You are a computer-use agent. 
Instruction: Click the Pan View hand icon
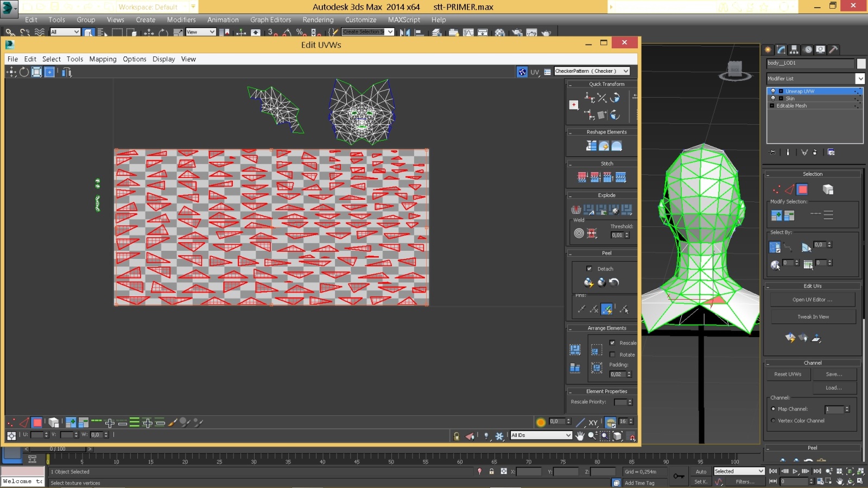[580, 435]
